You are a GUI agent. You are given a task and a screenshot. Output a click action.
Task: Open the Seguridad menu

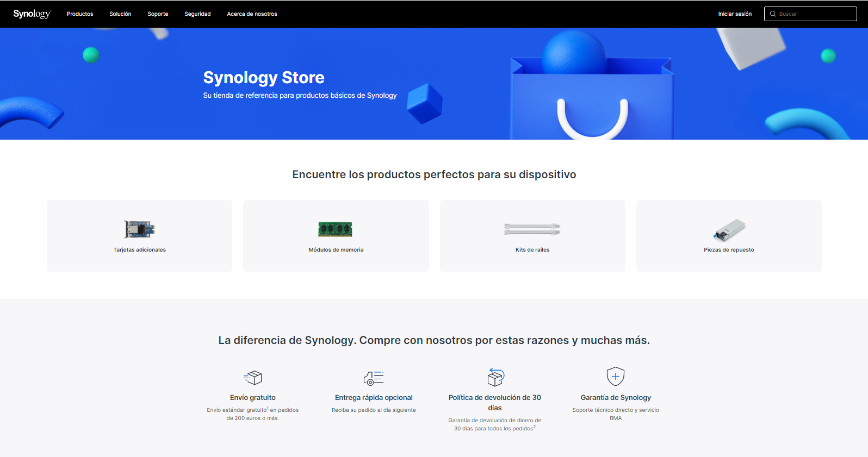click(x=197, y=14)
